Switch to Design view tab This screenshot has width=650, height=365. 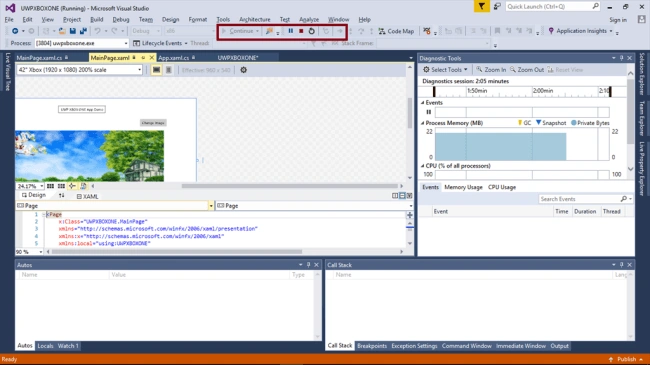tap(34, 195)
